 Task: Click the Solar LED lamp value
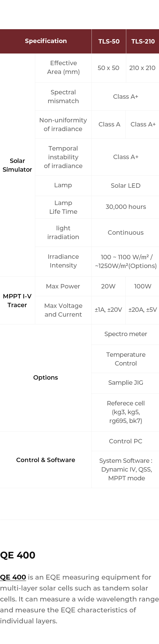pos(126,186)
